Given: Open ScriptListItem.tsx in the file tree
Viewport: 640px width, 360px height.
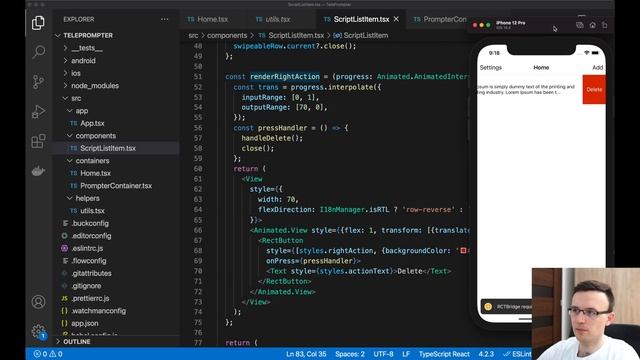Looking at the screenshot, I should (108, 148).
